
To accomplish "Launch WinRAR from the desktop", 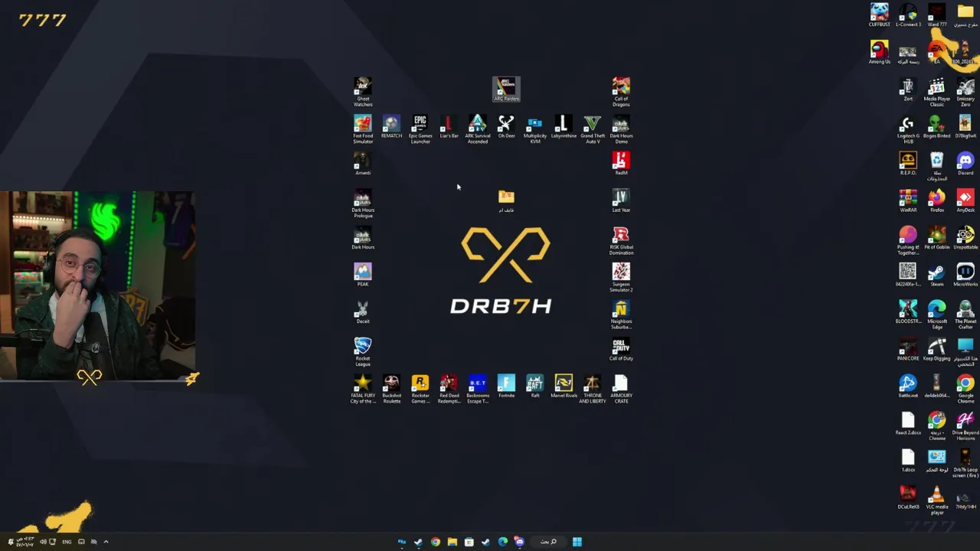I will [x=908, y=201].
